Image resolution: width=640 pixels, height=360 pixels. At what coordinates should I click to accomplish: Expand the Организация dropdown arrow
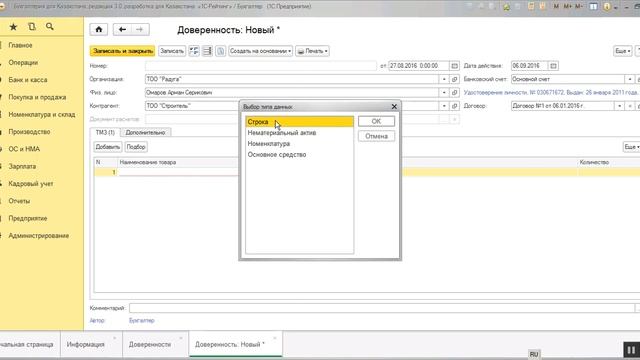tap(444, 79)
